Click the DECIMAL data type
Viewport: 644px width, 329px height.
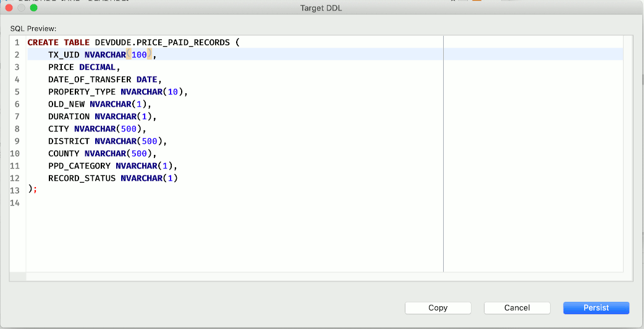[97, 67]
